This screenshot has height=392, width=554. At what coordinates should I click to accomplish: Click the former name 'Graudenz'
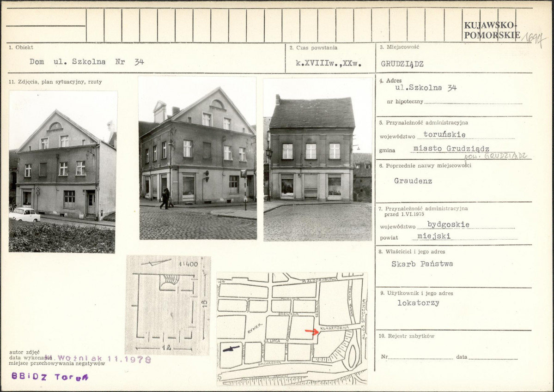coord(413,181)
